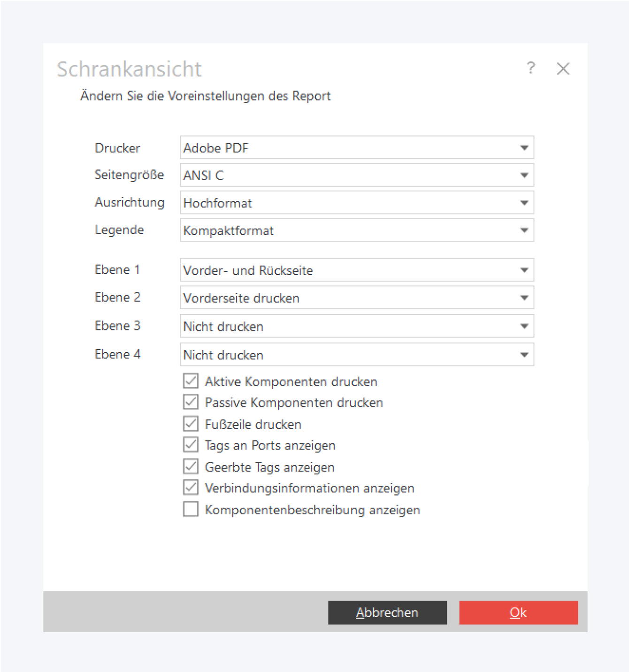Expand the Legende dropdown
This screenshot has width=629, height=672.
coord(524,230)
